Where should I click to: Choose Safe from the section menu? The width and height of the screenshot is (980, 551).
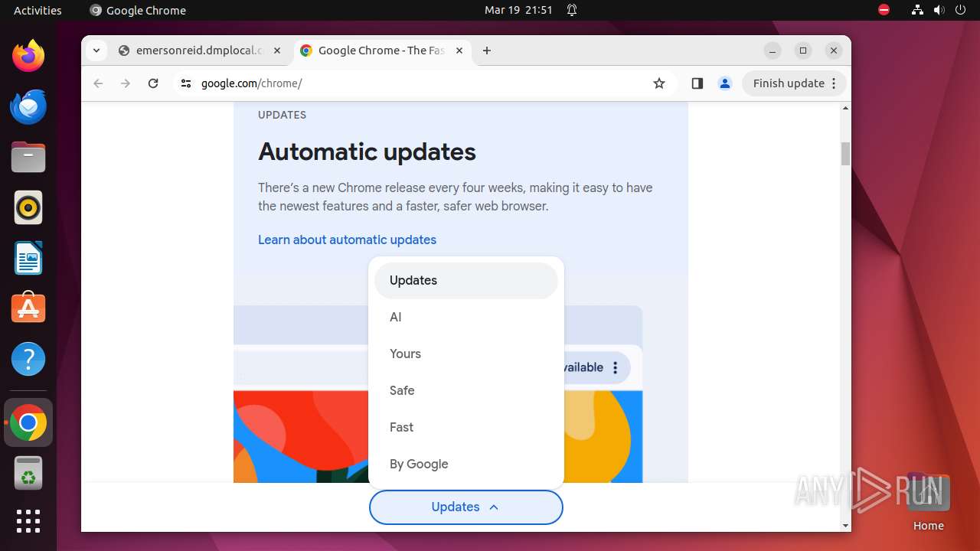coord(466,391)
